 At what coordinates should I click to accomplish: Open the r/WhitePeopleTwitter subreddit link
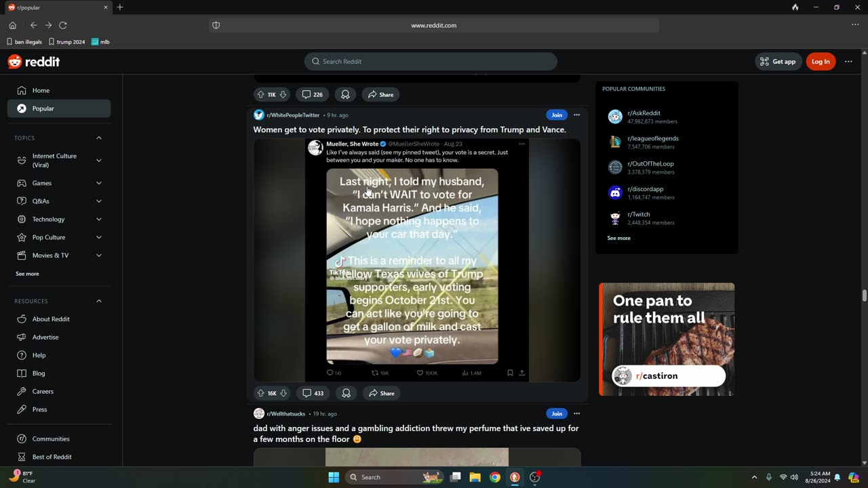click(x=293, y=115)
